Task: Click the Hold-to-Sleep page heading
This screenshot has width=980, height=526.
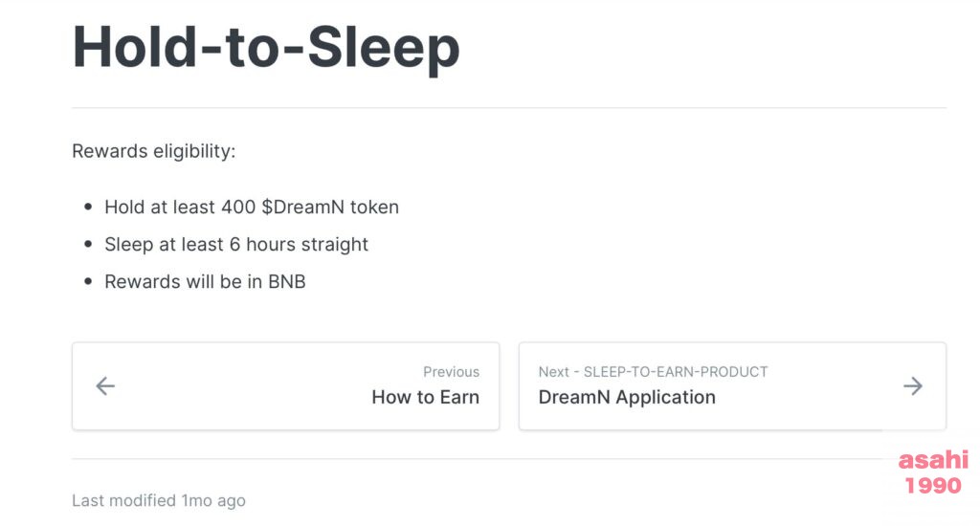Action: [266, 47]
